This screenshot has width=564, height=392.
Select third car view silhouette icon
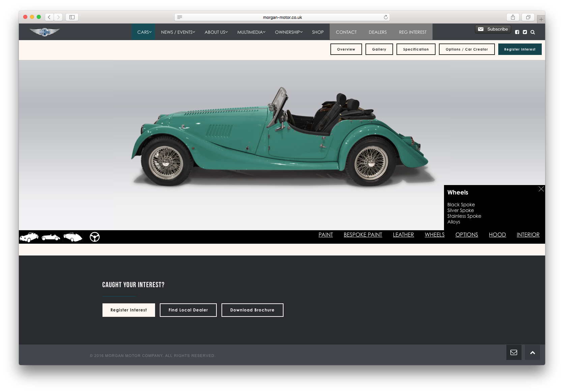[73, 237]
